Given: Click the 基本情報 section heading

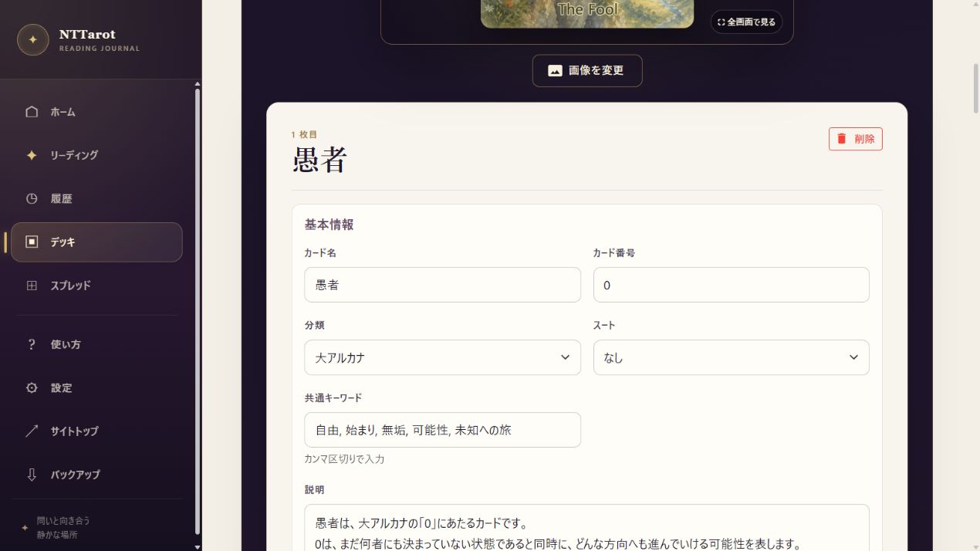Looking at the screenshot, I should point(329,225).
